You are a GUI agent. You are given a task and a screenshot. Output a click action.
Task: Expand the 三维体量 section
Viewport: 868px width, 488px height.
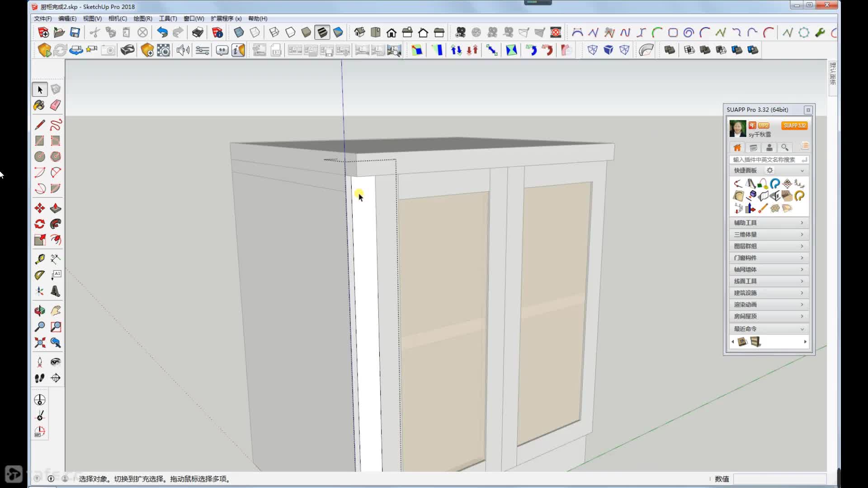coord(769,235)
